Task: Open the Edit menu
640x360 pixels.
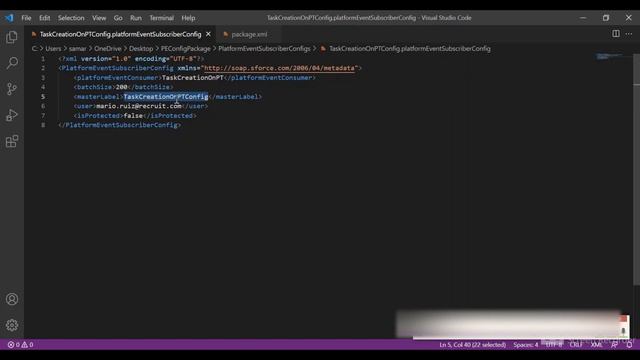Action: 44,18
